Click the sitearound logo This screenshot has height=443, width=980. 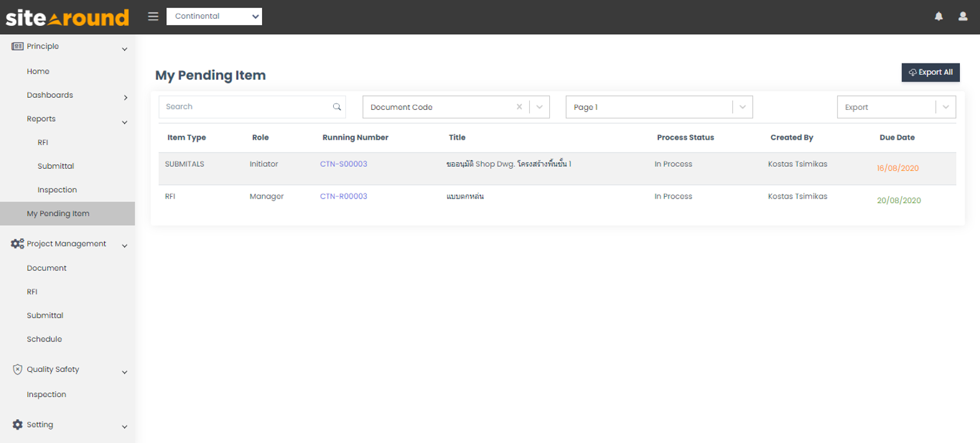pos(67,17)
